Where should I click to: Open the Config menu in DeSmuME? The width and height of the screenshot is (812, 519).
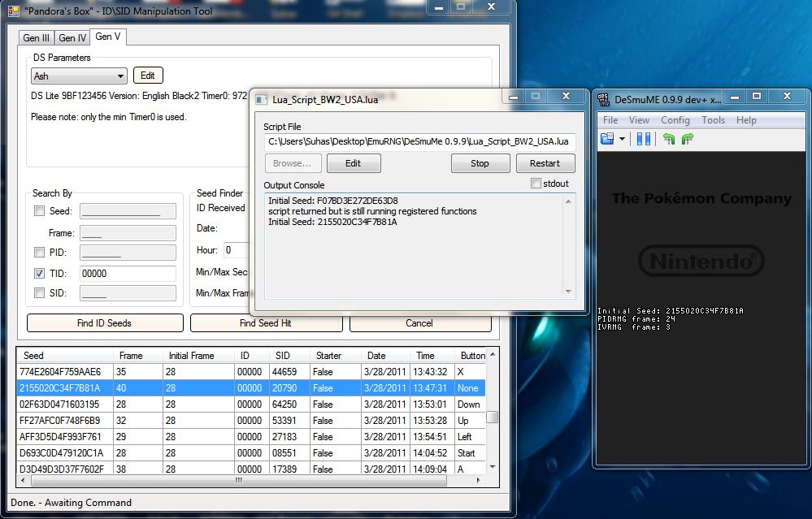click(675, 120)
